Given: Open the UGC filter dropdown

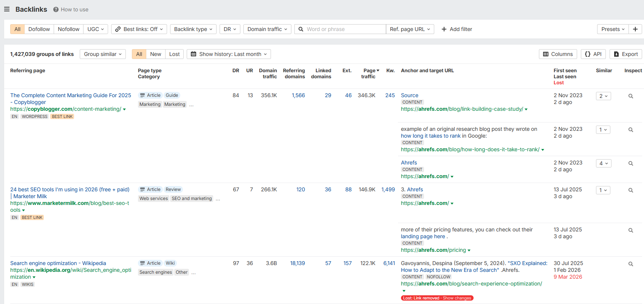Looking at the screenshot, I should pos(96,29).
